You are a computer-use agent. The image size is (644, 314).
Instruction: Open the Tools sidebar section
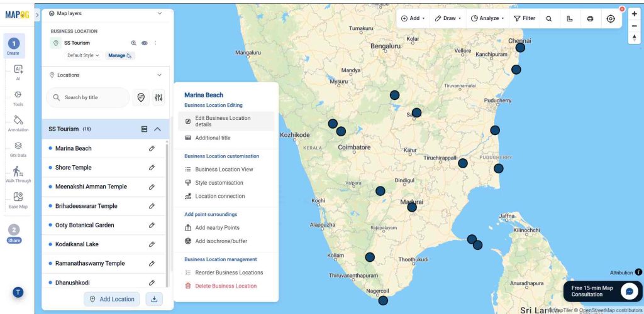pyautogui.click(x=18, y=99)
